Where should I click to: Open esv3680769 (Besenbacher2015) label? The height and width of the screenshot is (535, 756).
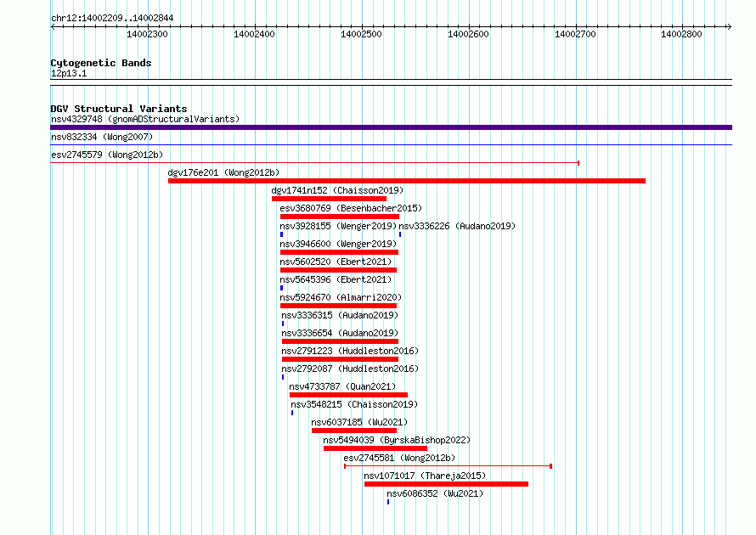pyautogui.click(x=351, y=208)
